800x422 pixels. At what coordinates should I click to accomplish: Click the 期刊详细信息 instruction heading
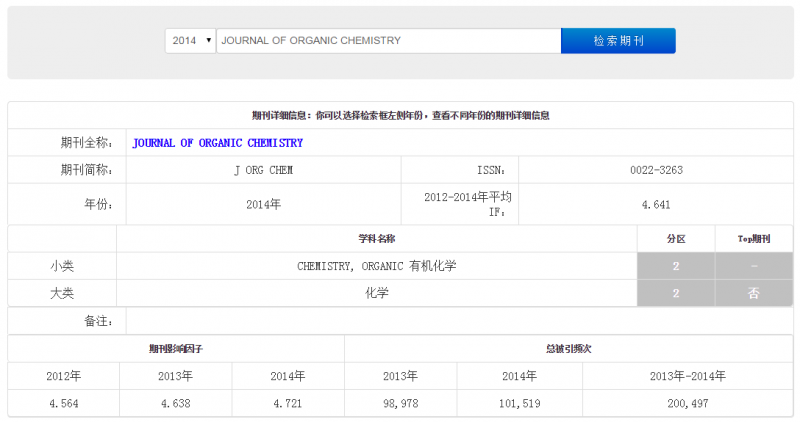point(401,115)
